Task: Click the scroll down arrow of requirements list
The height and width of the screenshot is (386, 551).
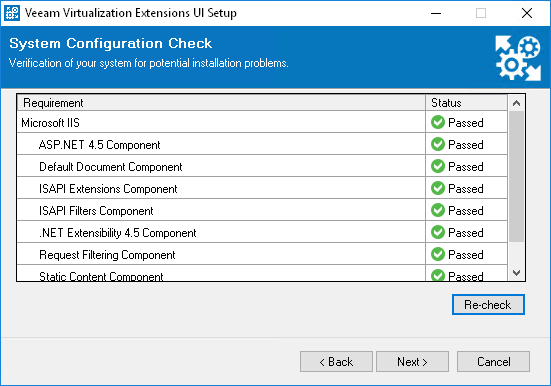Action: point(516,273)
